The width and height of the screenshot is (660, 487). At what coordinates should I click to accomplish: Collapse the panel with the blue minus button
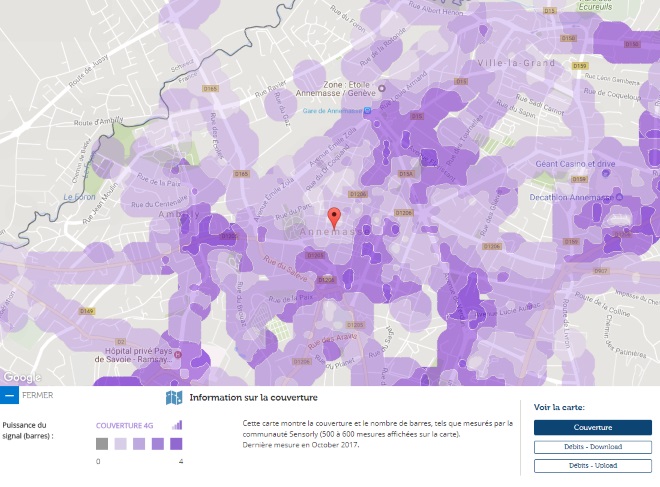9,395
